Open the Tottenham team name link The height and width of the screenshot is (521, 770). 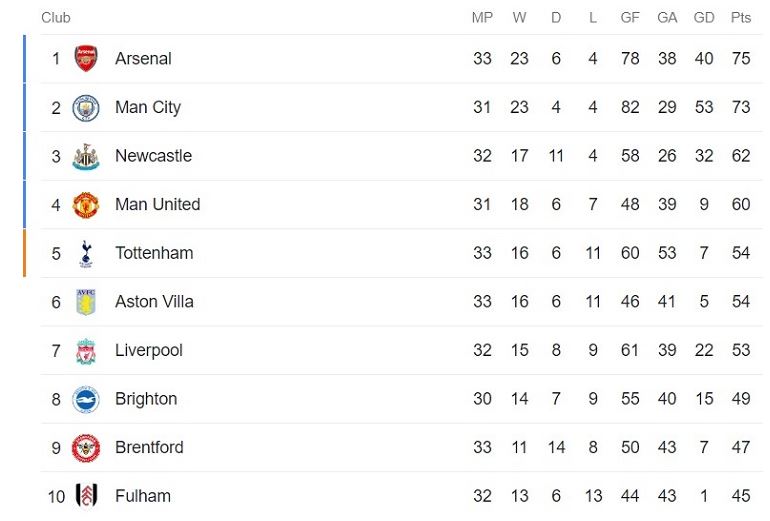point(154,253)
